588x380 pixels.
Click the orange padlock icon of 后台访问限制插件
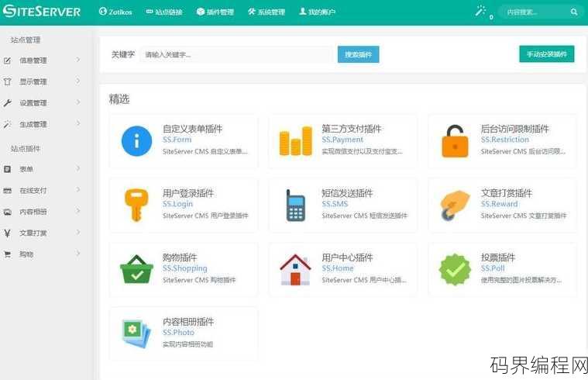tap(455, 141)
